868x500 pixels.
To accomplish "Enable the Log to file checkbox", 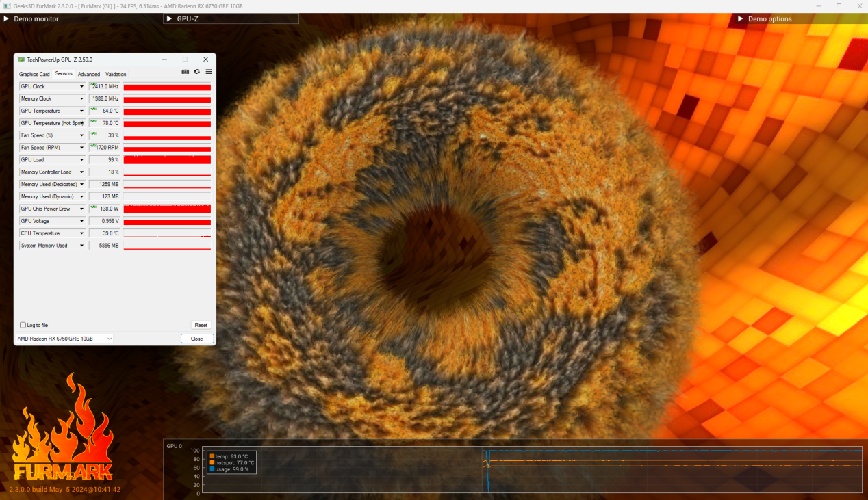I will pos(23,326).
